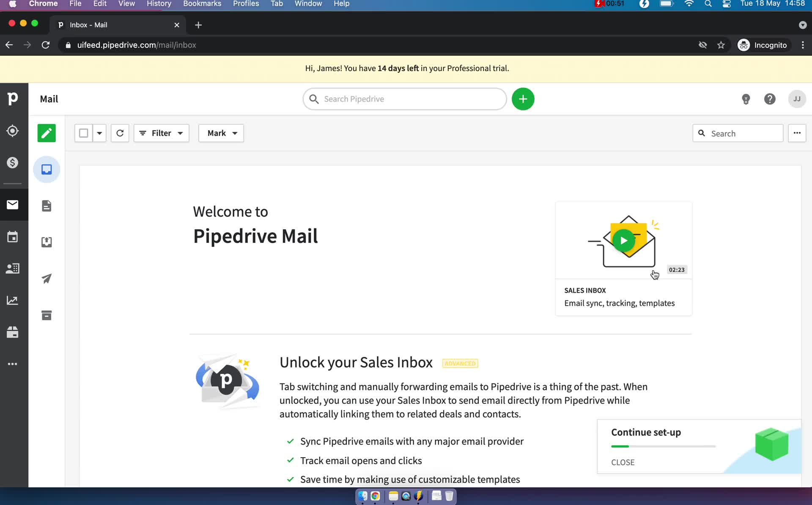Expand the checkbox dropdown arrow
Image resolution: width=812 pixels, height=505 pixels.
pos(99,133)
